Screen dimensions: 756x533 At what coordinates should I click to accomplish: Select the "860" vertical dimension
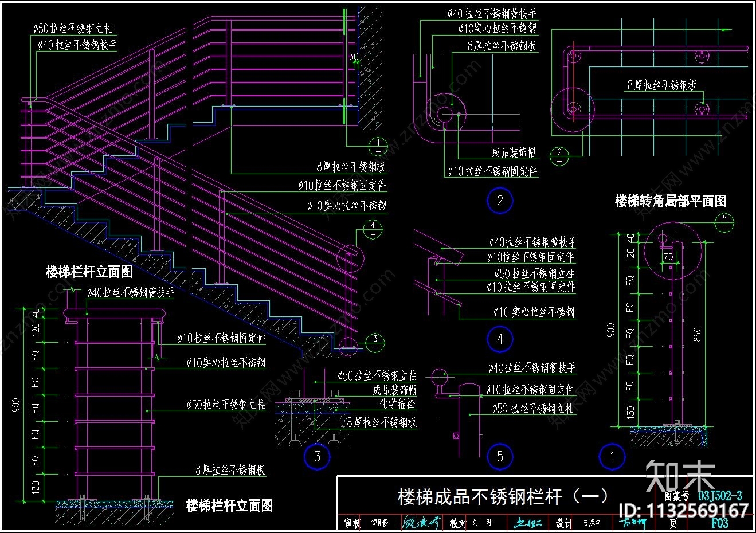697,334
